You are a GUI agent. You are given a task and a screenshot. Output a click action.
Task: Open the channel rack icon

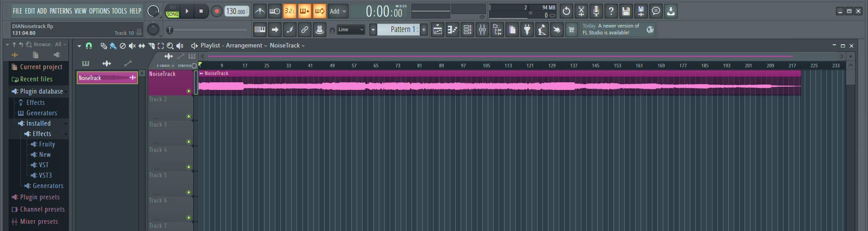coord(467,30)
